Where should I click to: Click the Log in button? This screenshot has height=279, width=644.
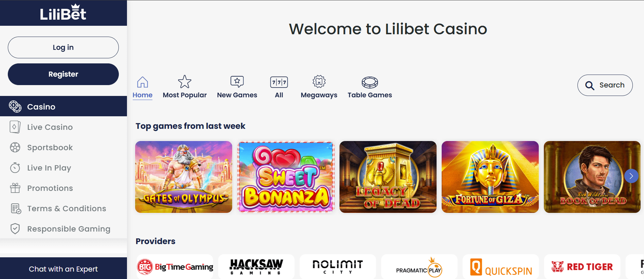coord(63,47)
